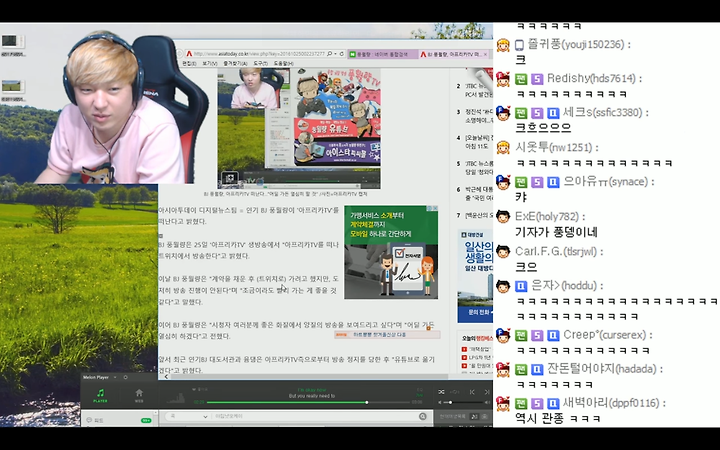720x450 pixels.
Task: Skip to previous track in Melon Player
Action: 472,392
